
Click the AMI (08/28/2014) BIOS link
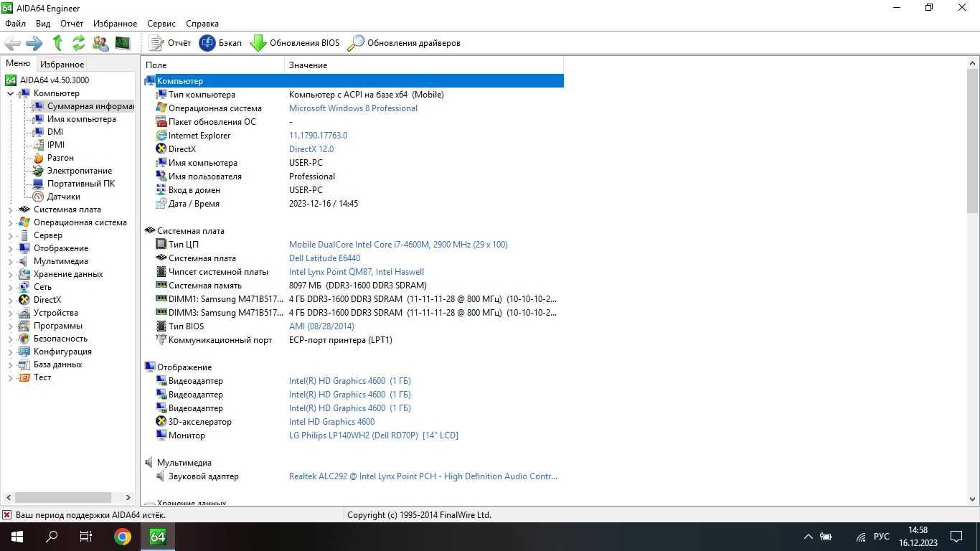pyautogui.click(x=321, y=326)
